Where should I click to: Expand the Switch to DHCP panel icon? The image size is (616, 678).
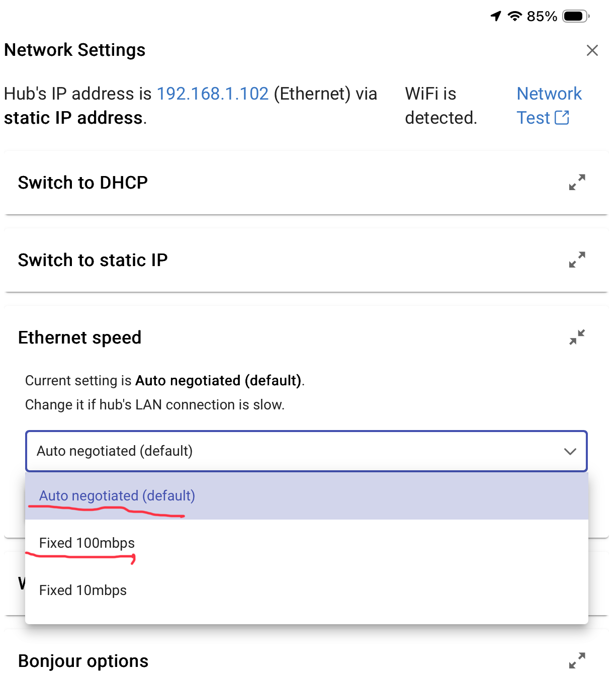coord(577,182)
